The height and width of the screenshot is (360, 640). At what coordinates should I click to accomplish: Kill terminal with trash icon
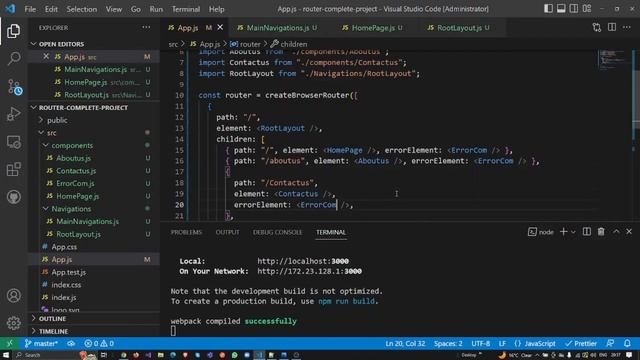pyautogui.click(x=601, y=231)
